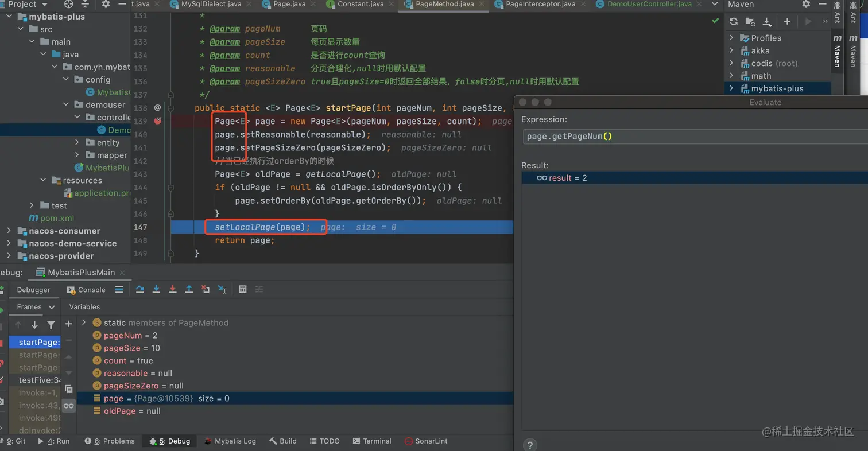The height and width of the screenshot is (451, 868).
Task: Expand the codis (root) Maven project
Action: [x=731, y=63]
